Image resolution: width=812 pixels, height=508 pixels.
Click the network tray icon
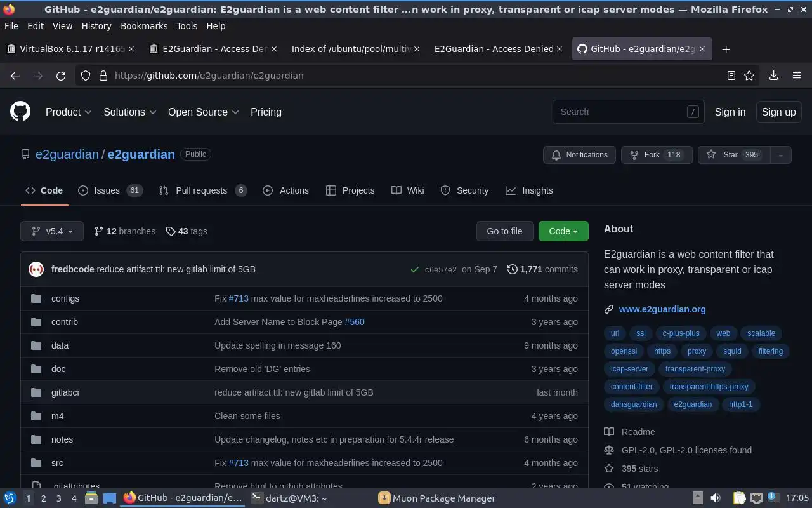pos(756,498)
